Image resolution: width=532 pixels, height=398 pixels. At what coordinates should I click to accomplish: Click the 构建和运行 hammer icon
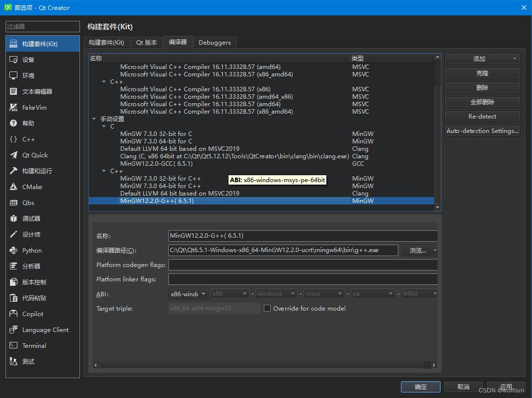tap(13, 171)
